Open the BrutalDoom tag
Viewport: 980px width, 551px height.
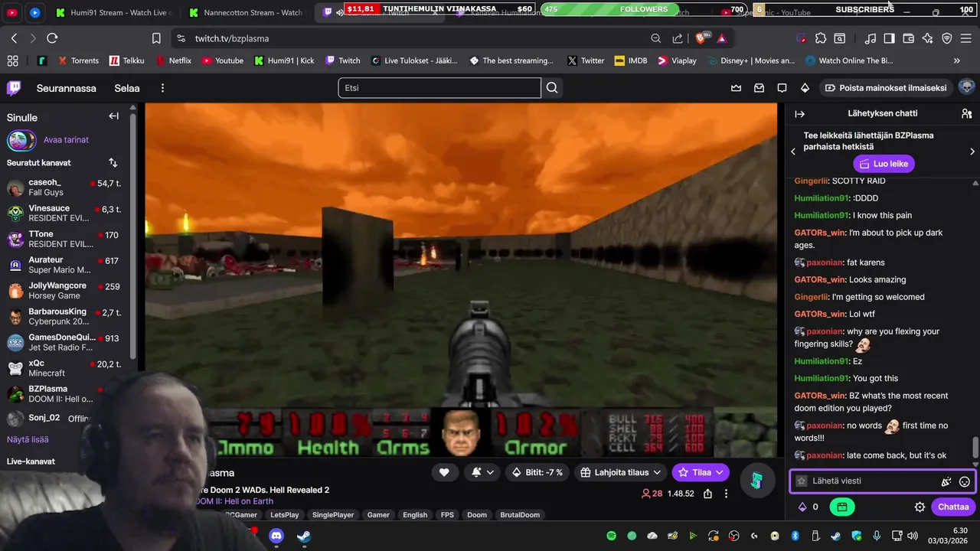click(520, 515)
